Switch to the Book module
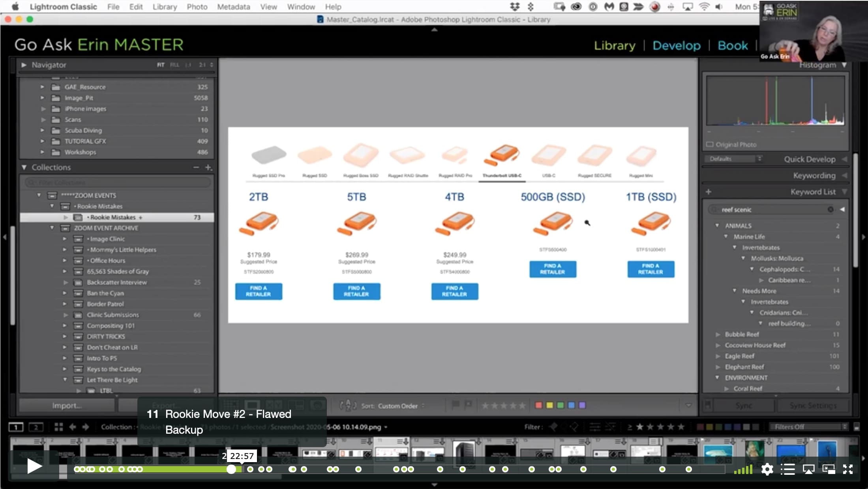Screen dimensions: 868x489 (x=733, y=45)
